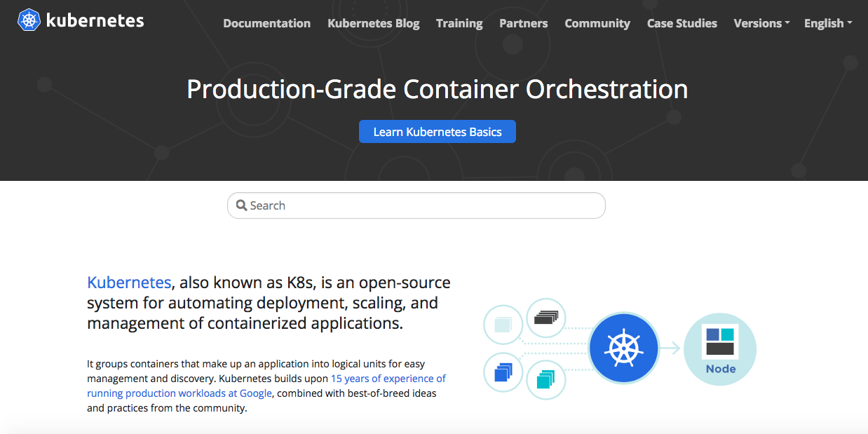The height and width of the screenshot is (434, 868).
Task: Open the Documentation menu item
Action: [x=266, y=23]
